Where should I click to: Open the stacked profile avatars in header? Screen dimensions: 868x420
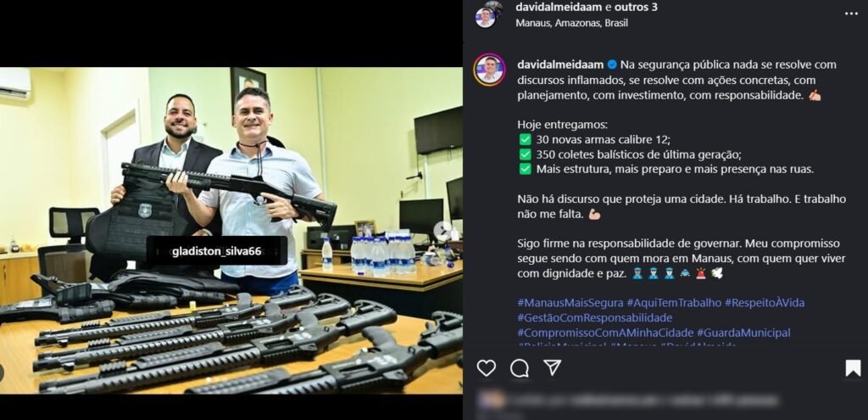[489, 14]
